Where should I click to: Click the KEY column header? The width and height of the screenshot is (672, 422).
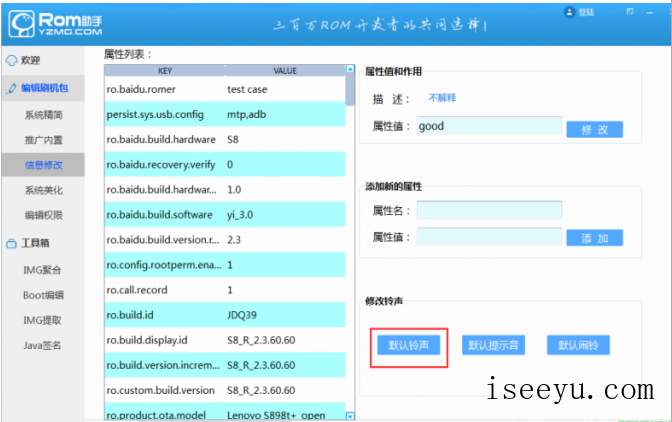point(165,71)
